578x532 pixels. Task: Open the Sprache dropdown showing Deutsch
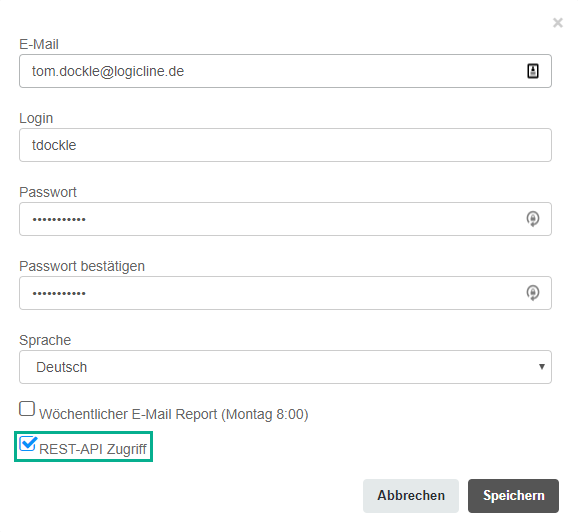(285, 367)
